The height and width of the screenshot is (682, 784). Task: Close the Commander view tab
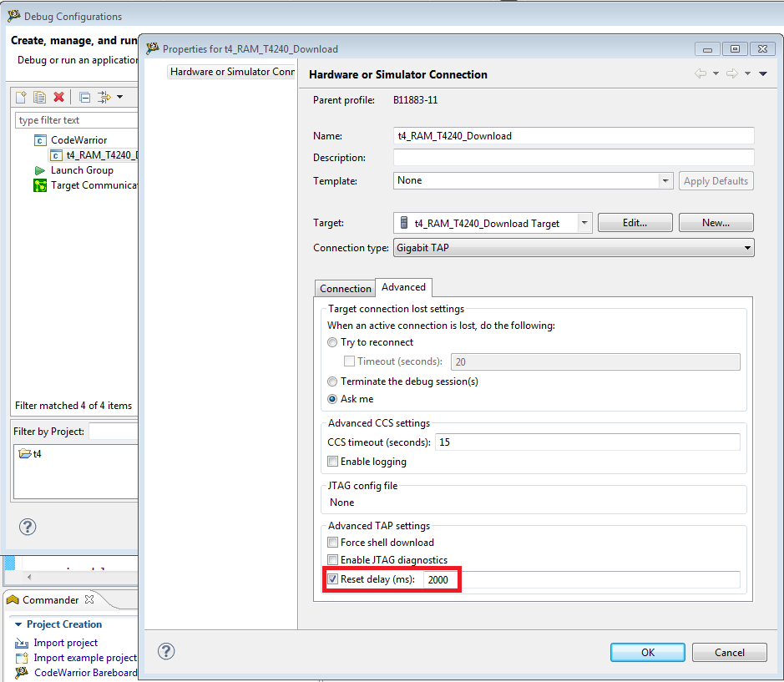coord(89,599)
